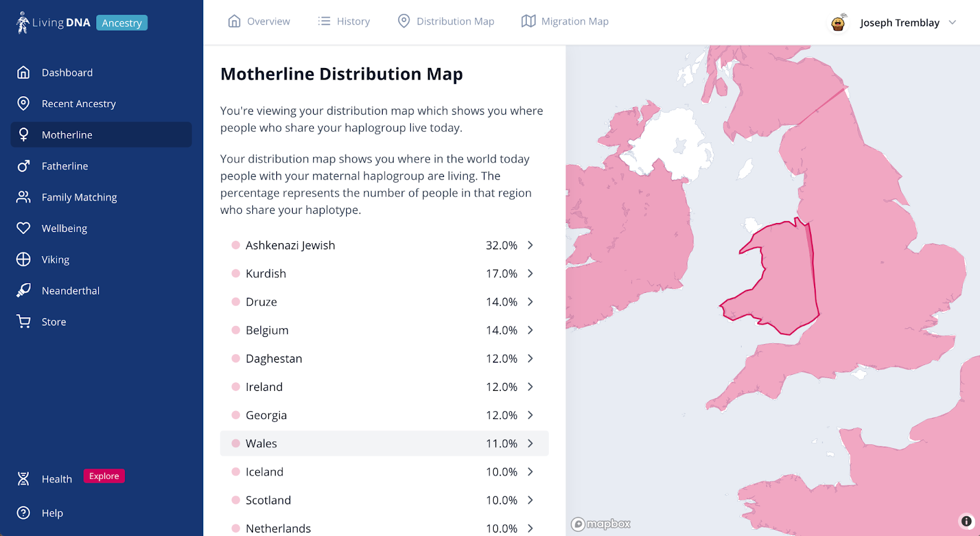Screen dimensions: 980x536
Task: Click the Store shopping cart icon
Action: (x=23, y=322)
